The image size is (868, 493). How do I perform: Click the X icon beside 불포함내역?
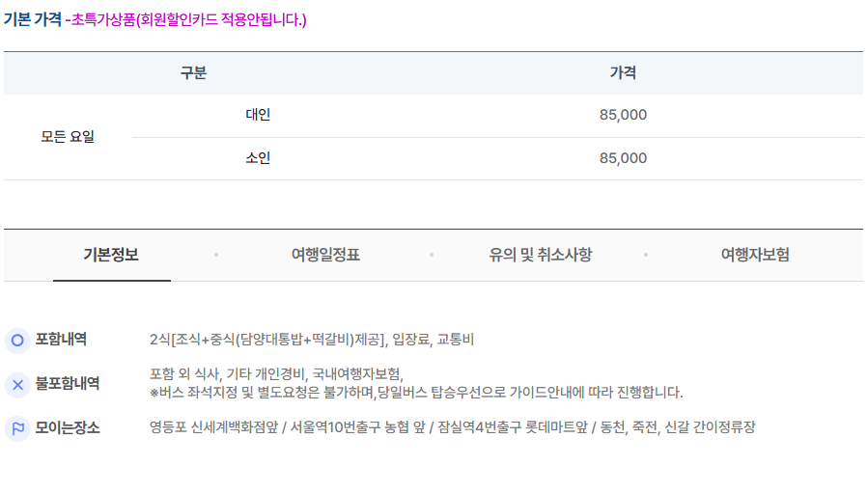click(17, 384)
